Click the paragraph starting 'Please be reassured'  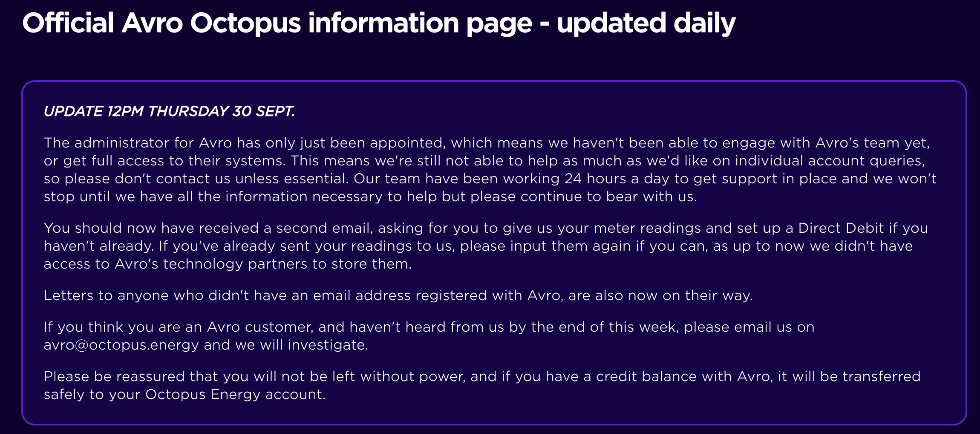point(482,385)
